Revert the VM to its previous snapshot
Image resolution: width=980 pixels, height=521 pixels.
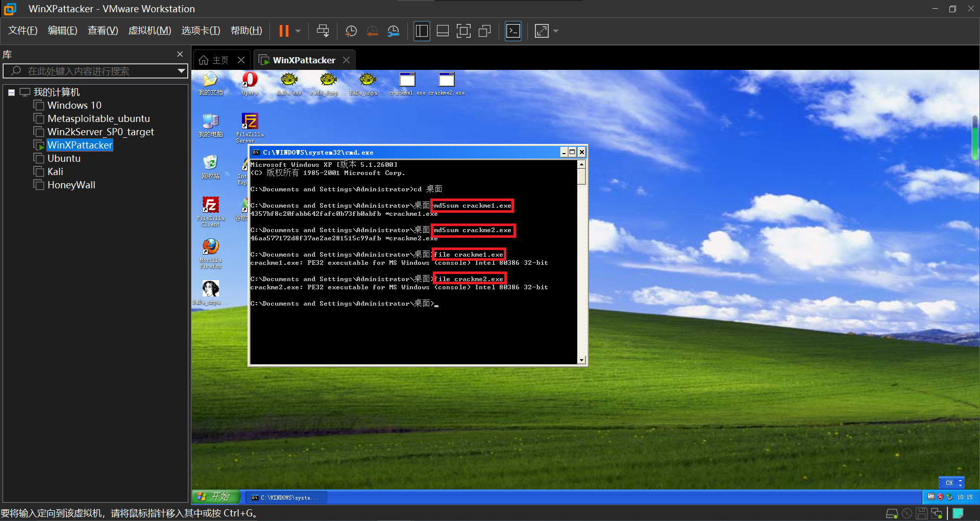pos(373,31)
